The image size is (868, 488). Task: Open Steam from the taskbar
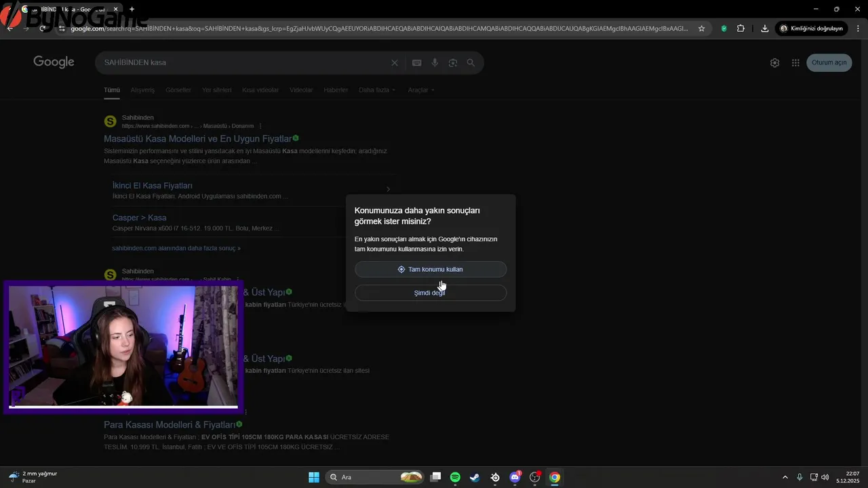point(475,477)
